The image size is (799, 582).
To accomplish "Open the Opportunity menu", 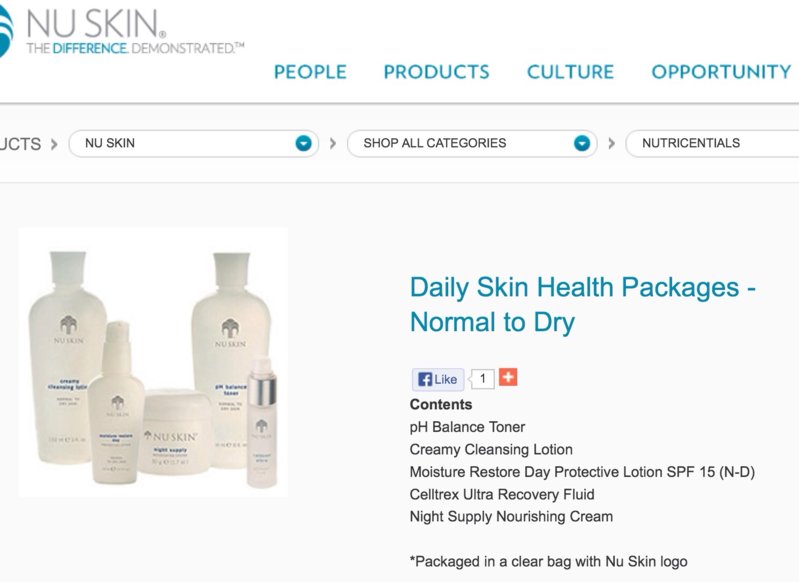I will [x=721, y=72].
